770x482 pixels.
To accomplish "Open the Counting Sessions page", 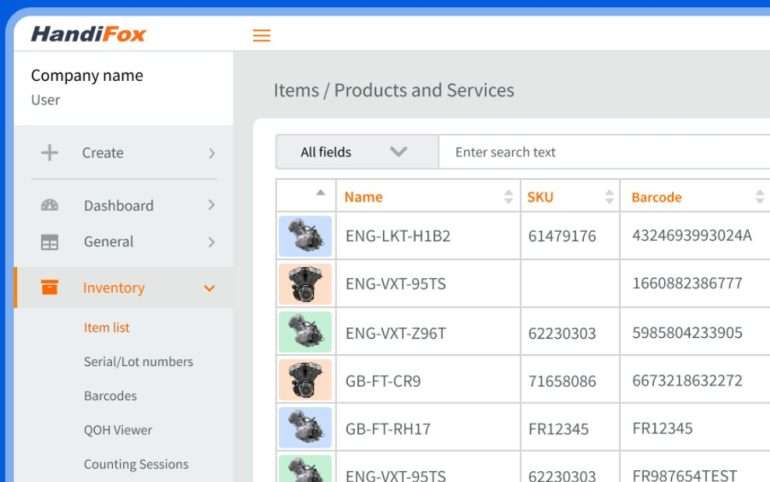I will click(136, 464).
